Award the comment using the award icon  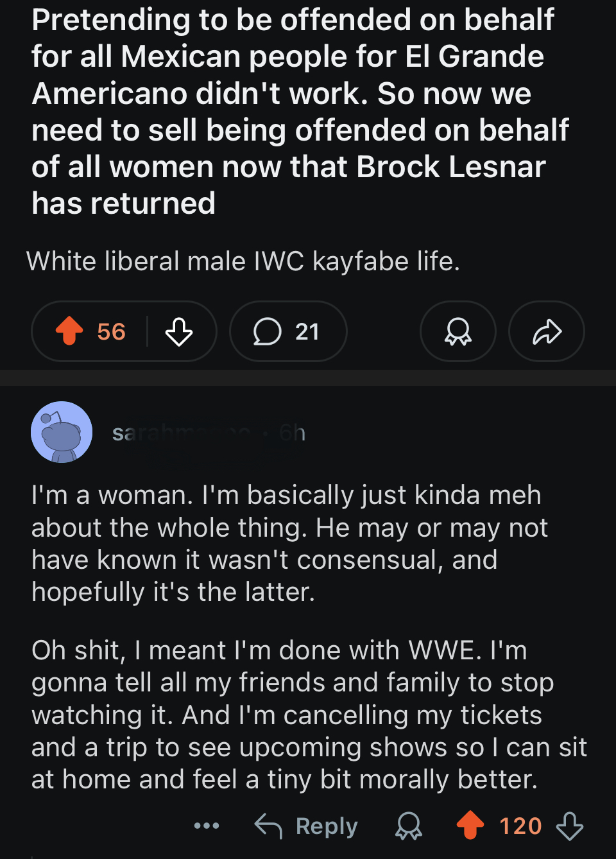(x=409, y=826)
